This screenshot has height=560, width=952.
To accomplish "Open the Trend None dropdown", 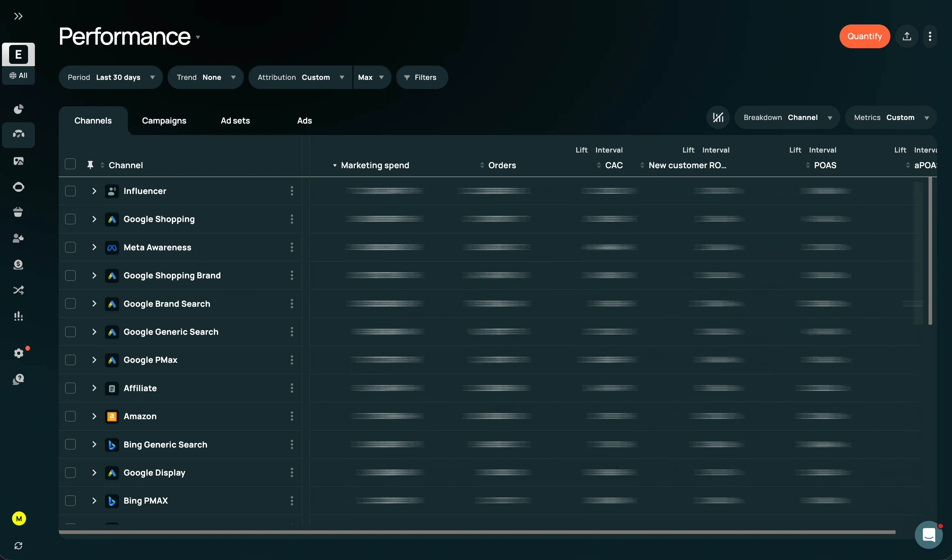I will (x=205, y=77).
